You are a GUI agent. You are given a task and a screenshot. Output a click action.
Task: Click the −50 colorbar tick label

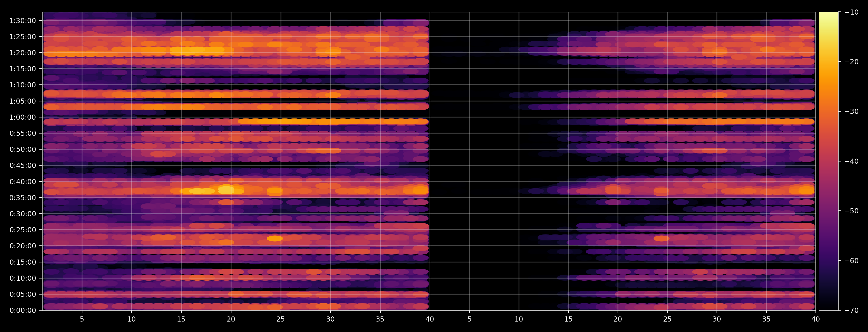852,211
